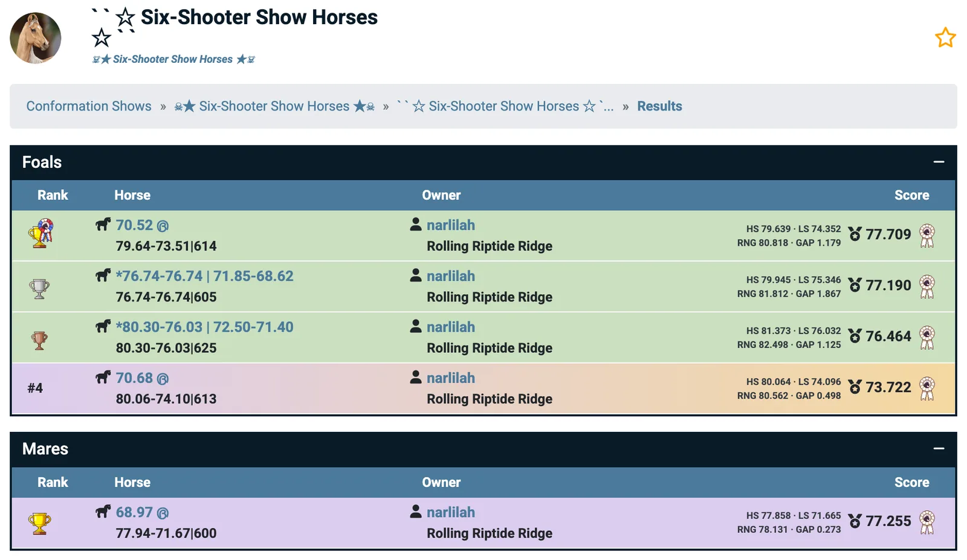Screen dimensions: 967x560
Task: Click the rosette ribbon next to score 77.709
Action: (927, 236)
